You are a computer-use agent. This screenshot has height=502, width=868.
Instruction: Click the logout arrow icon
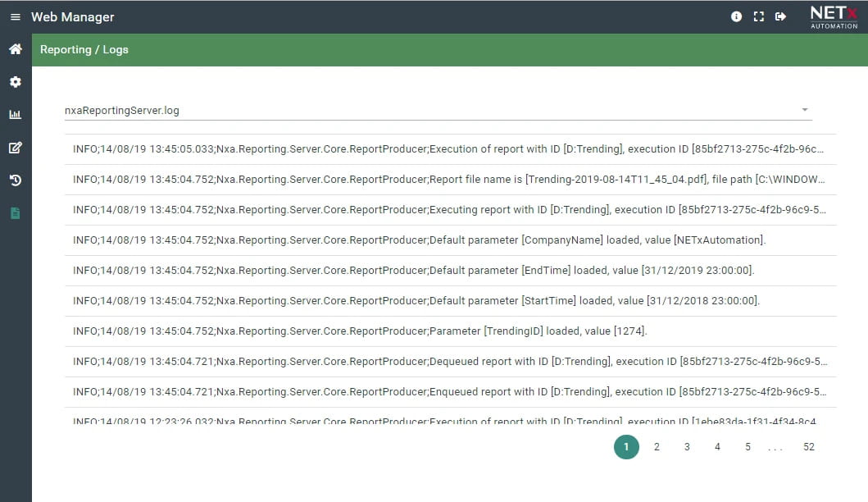(x=780, y=16)
